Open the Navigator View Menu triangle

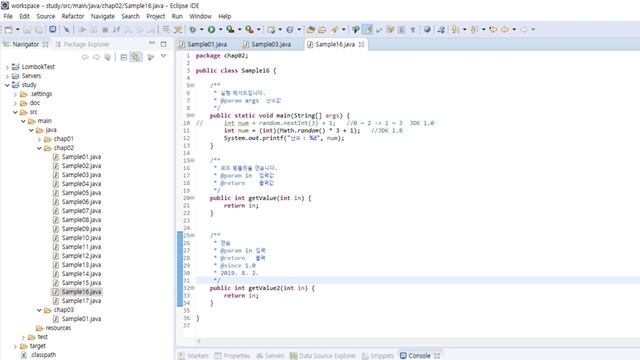pos(163,56)
